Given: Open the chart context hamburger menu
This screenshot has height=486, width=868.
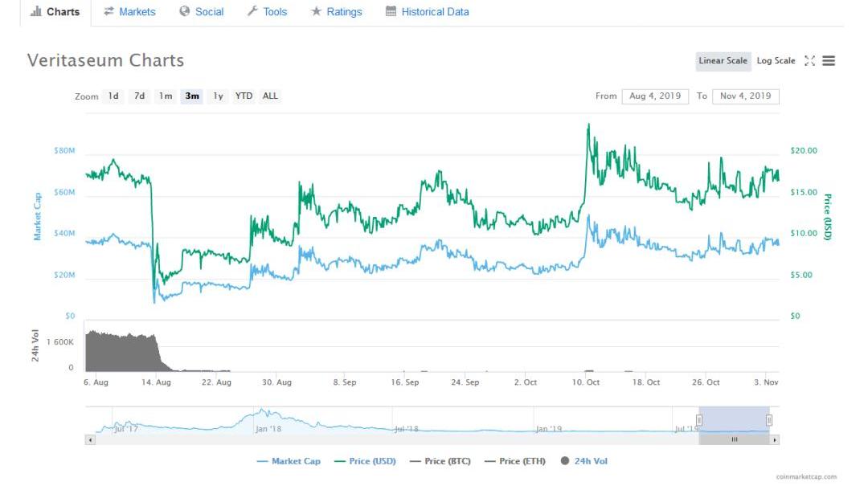Looking at the screenshot, I should pyautogui.click(x=829, y=61).
